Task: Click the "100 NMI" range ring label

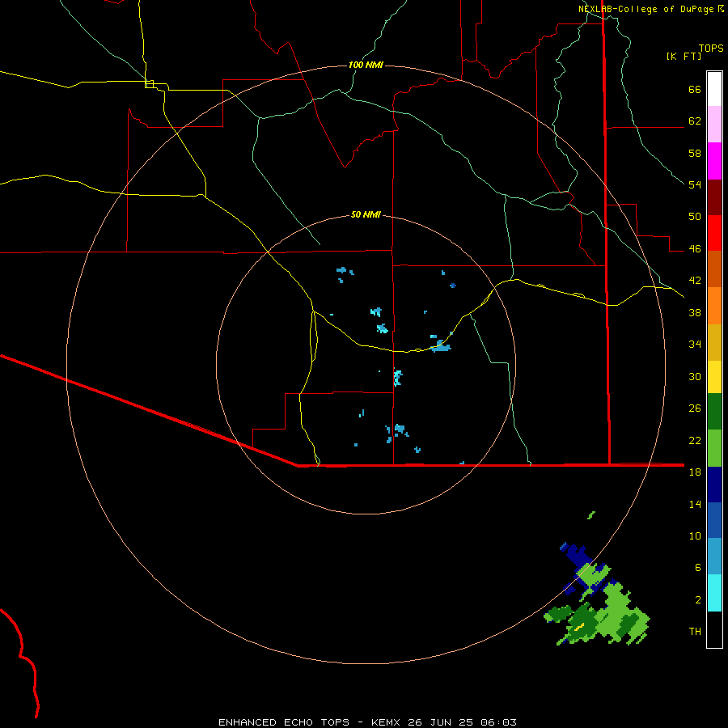Action: click(x=366, y=65)
